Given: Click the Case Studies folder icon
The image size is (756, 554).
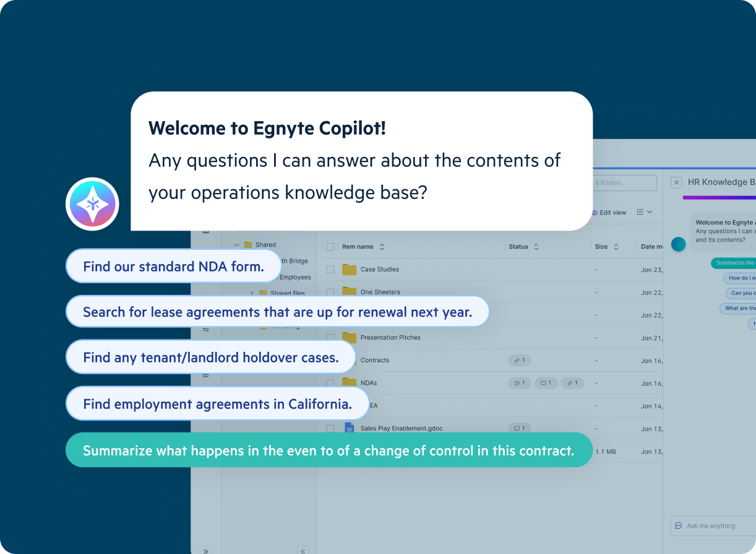Looking at the screenshot, I should [x=350, y=270].
